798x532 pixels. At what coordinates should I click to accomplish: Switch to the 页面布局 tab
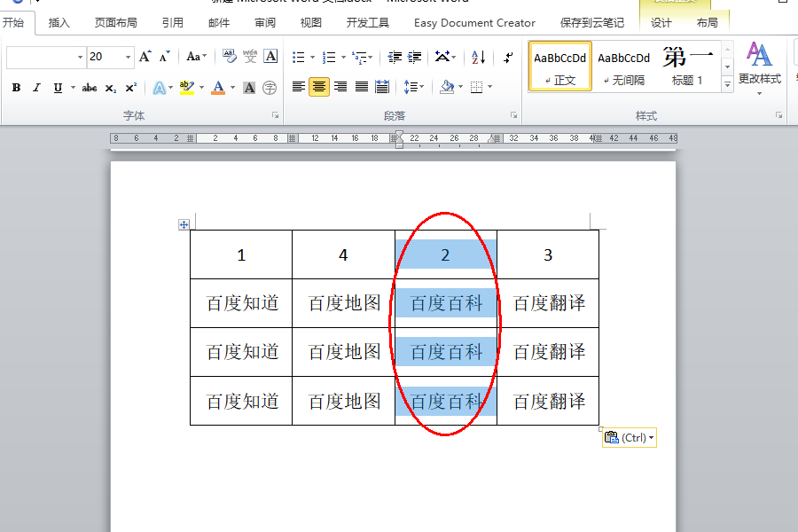pyautogui.click(x=115, y=23)
